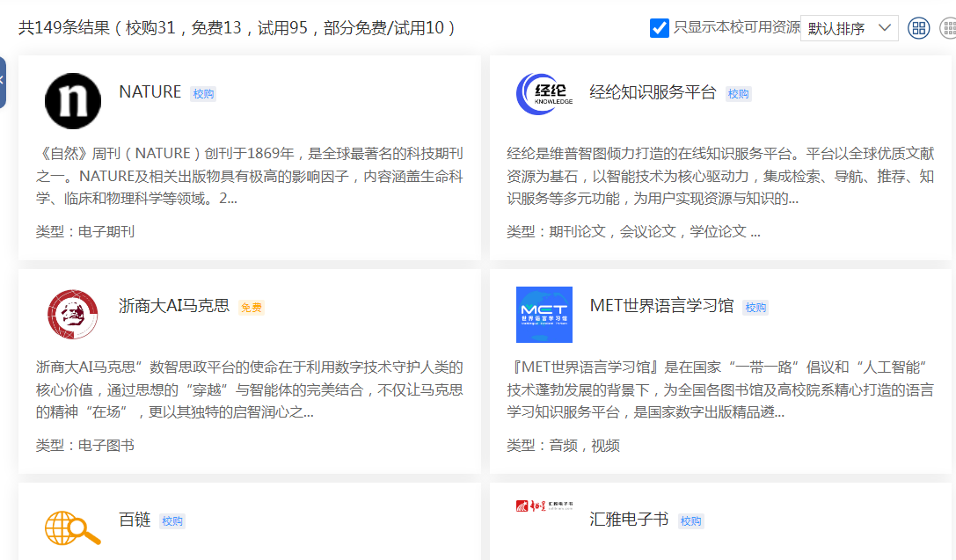The width and height of the screenshot is (956, 560).
Task: Click the 校购 tag beside 百链
Action: pyautogui.click(x=172, y=521)
